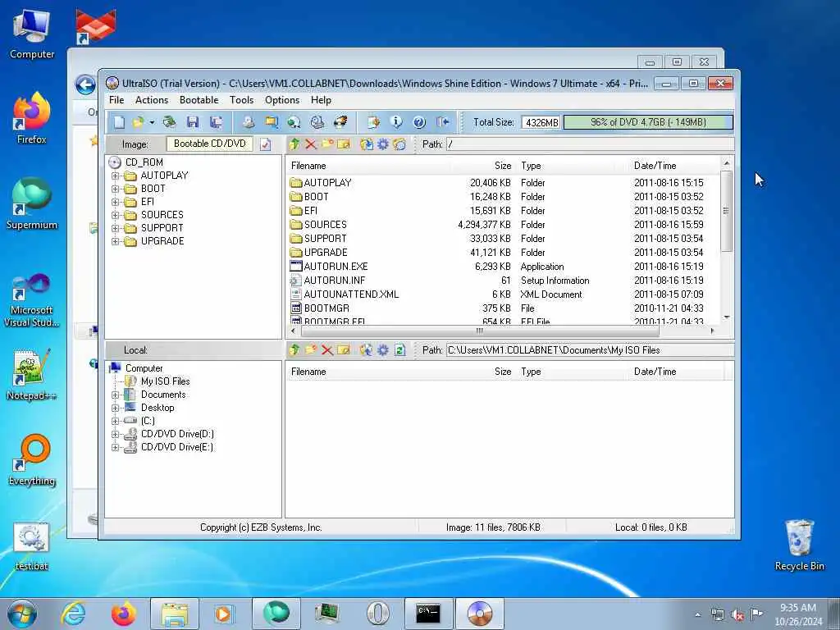Image resolution: width=840 pixels, height=630 pixels.
Task: Click the Make CD/DVD Image icon
Action: click(248, 122)
